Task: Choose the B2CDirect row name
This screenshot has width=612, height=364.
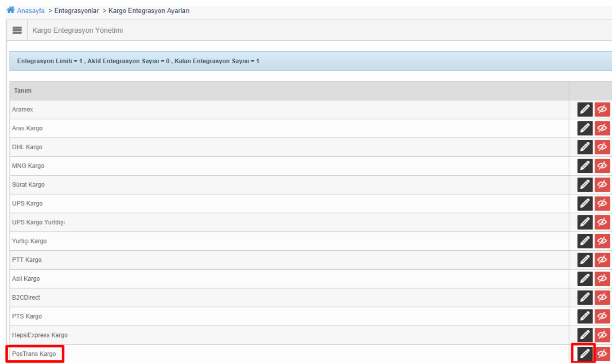Action: [x=26, y=298]
